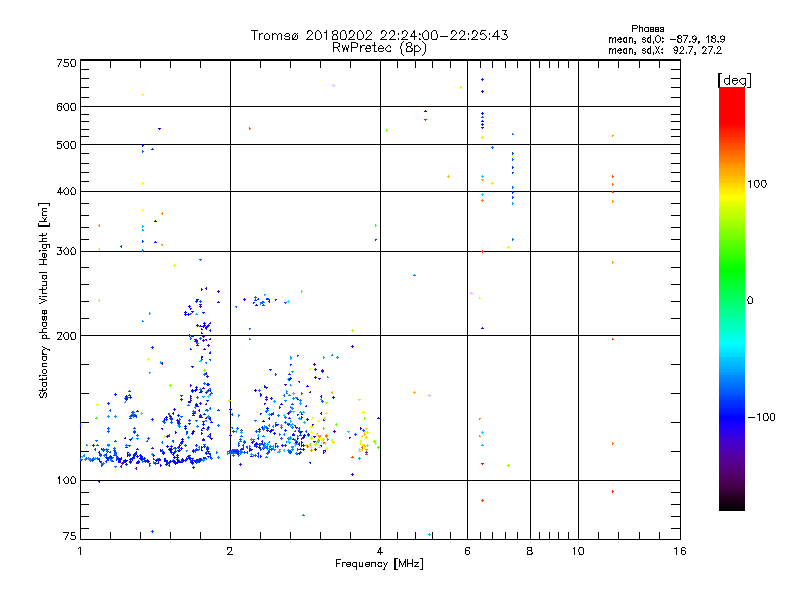Select the 'RwPretec (8p)' subtitle
The height and width of the screenshot is (600, 800).
click(379, 48)
